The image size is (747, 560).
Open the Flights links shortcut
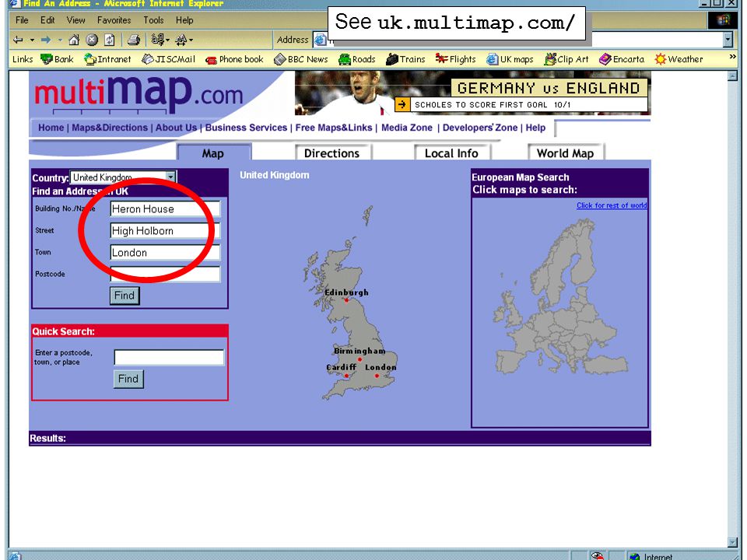pos(455,59)
